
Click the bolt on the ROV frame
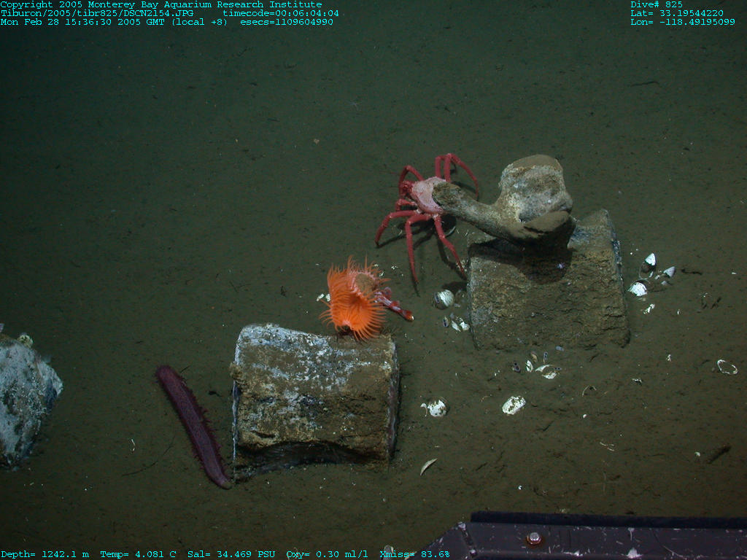pyautogui.click(x=534, y=538)
